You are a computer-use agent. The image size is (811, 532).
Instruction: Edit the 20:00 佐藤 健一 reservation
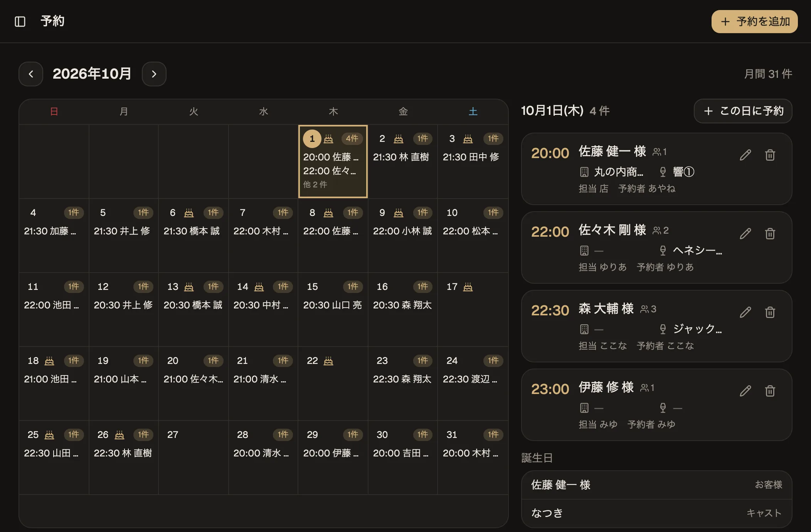[x=745, y=155]
